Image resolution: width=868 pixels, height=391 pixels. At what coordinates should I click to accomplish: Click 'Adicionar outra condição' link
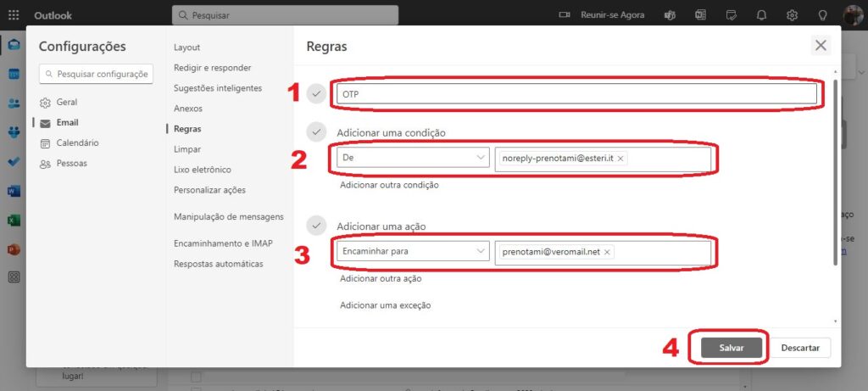pyautogui.click(x=389, y=185)
